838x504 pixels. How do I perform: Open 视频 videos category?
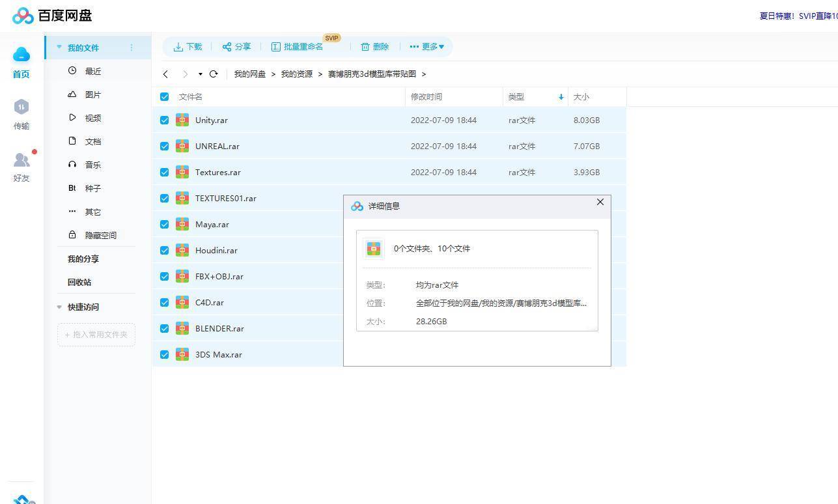pos(93,118)
